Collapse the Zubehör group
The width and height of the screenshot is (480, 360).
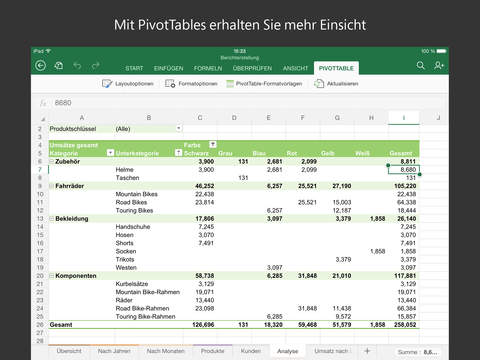52,161
